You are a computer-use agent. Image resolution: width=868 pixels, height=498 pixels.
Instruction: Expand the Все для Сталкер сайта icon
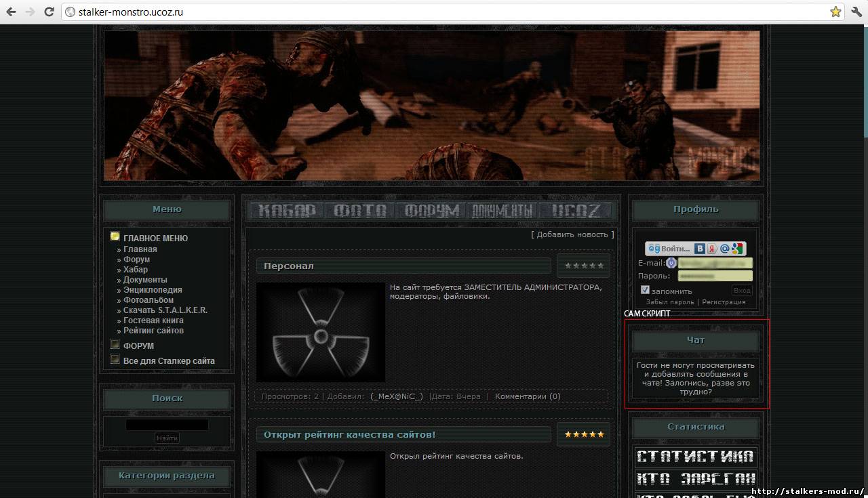coord(115,359)
